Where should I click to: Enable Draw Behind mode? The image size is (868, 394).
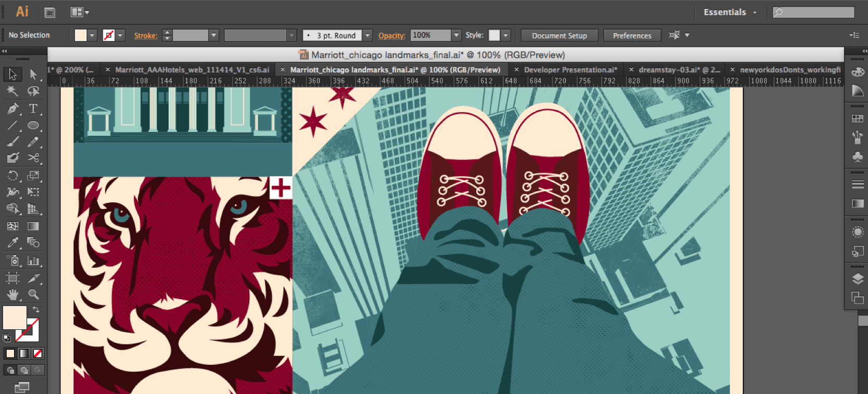point(24,370)
